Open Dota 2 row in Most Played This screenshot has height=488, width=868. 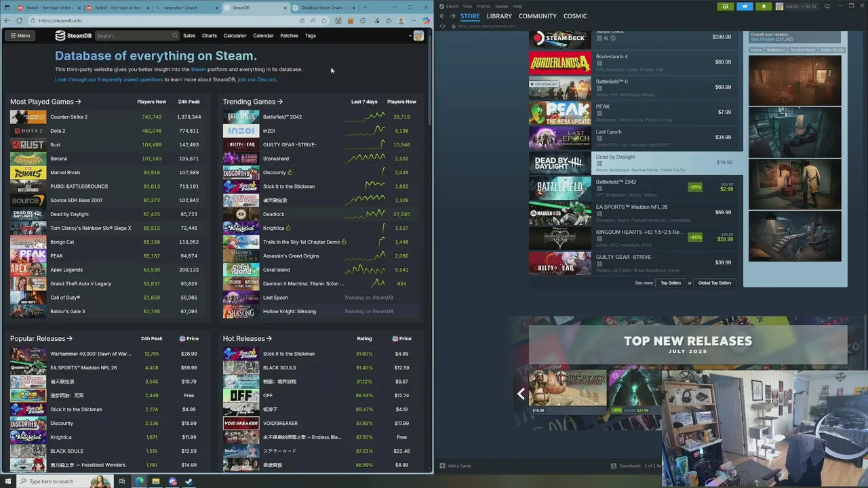tap(106, 131)
